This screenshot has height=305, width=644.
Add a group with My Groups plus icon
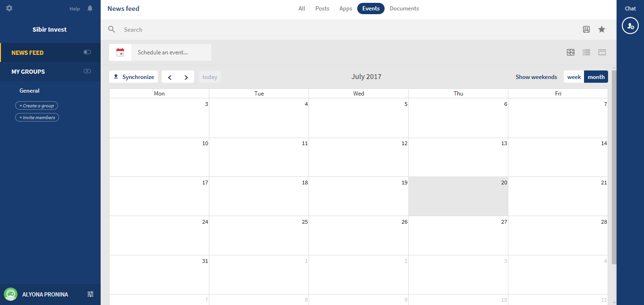coord(87,71)
